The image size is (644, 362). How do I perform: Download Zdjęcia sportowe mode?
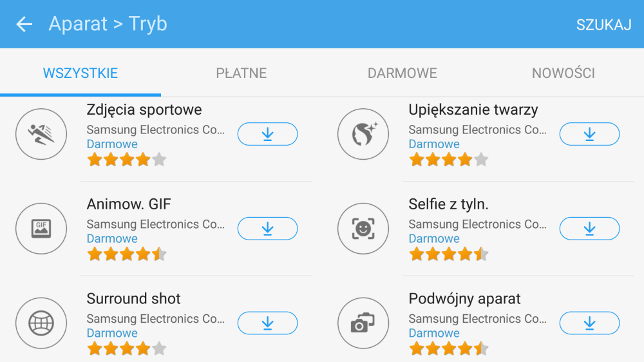[x=267, y=134]
